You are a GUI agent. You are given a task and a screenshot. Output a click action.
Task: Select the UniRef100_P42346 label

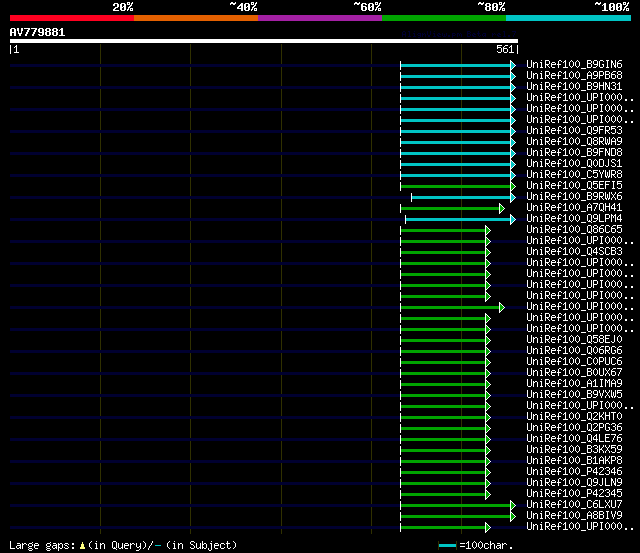(x=574, y=471)
